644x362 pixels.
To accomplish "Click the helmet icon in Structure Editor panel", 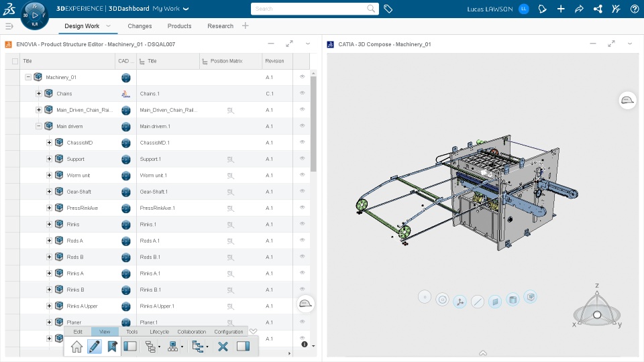I will coord(305,304).
